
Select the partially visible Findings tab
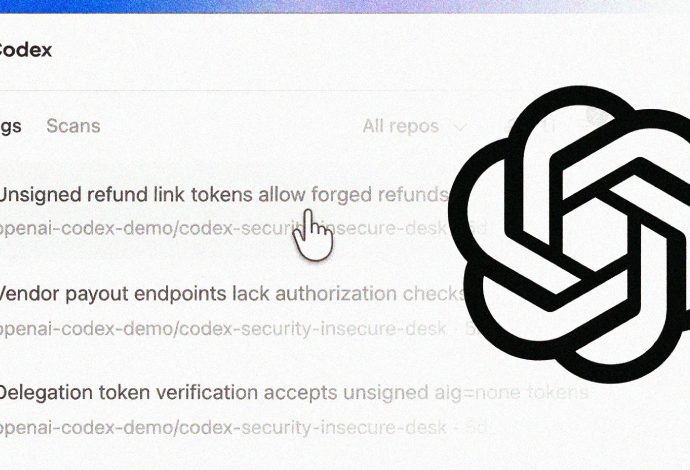pos(11,127)
